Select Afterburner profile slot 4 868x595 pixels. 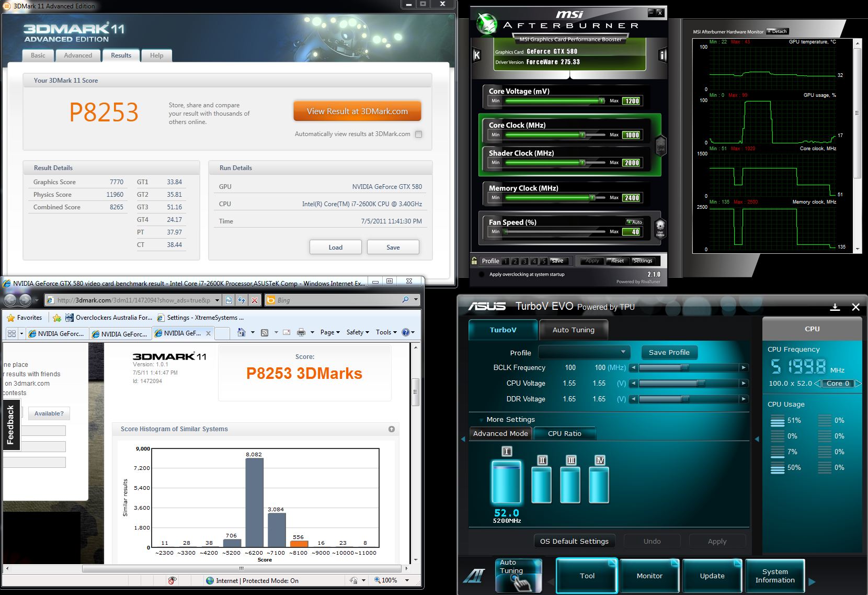(534, 261)
